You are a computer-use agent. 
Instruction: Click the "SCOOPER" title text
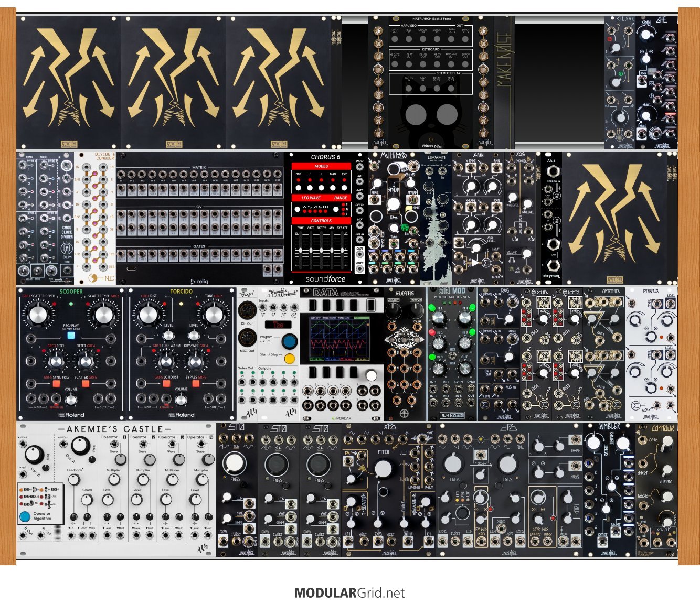pyautogui.click(x=71, y=292)
